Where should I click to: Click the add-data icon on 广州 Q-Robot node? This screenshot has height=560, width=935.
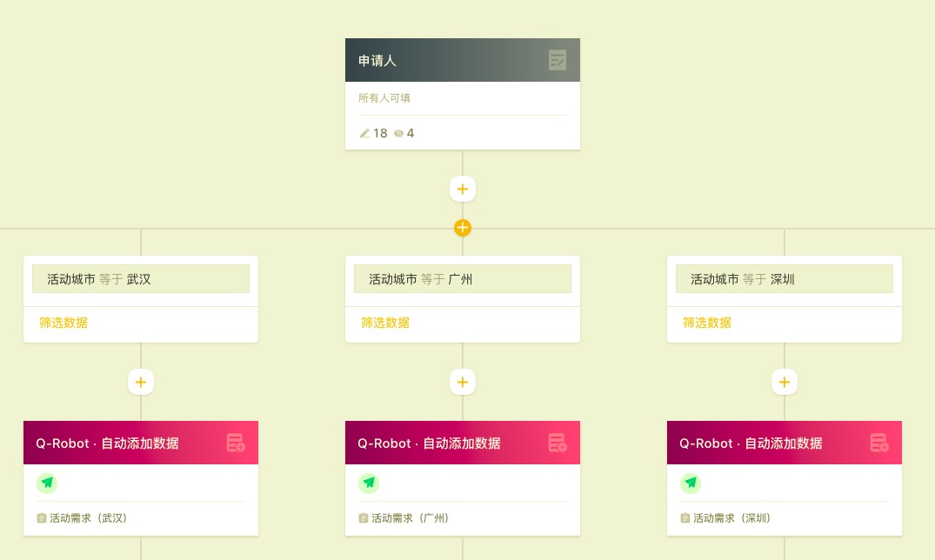558,443
